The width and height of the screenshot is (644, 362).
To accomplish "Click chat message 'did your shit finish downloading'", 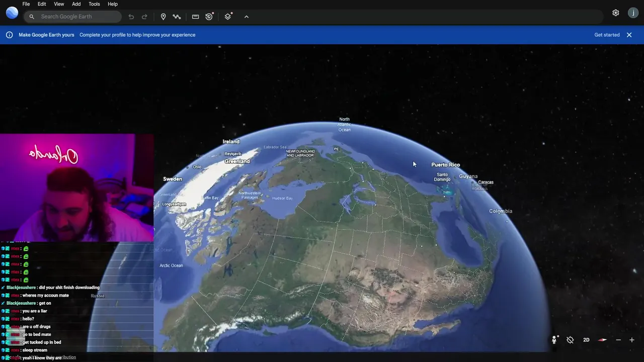I will click(x=69, y=288).
